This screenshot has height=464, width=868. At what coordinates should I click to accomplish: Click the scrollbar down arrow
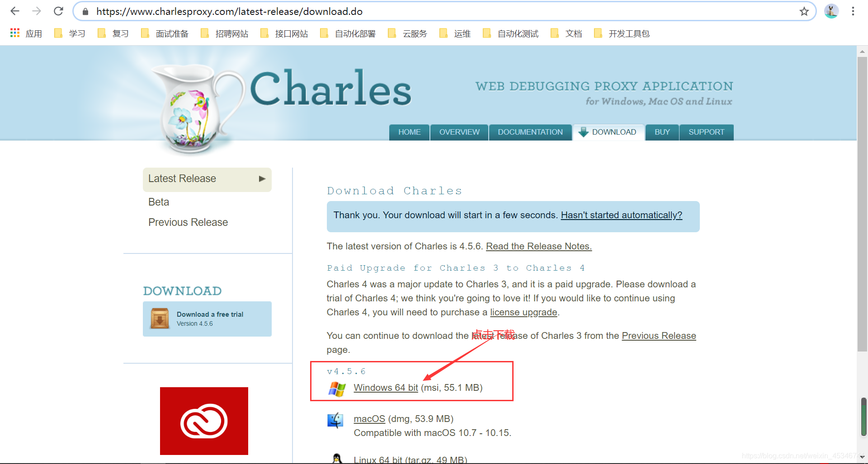[x=862, y=457]
